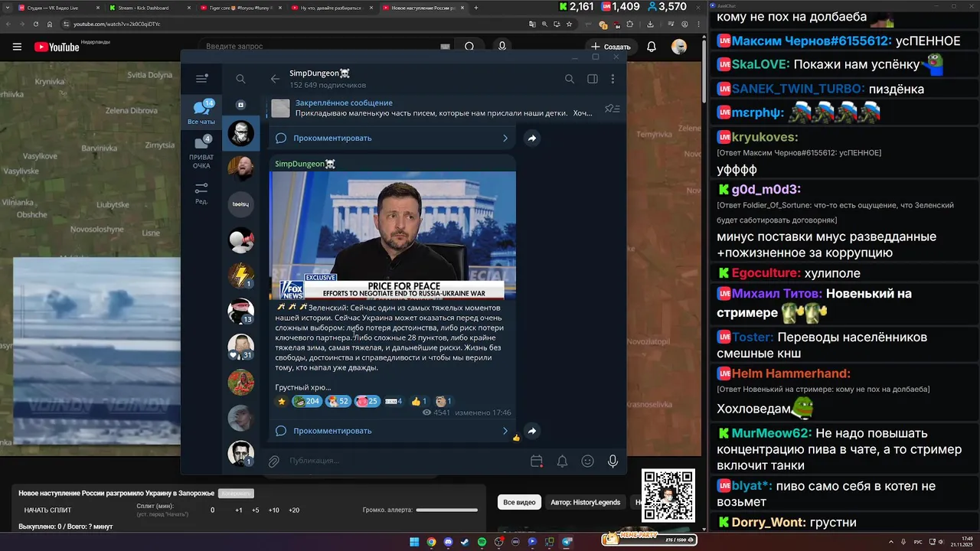Screen dimensions: 980x551
Task: Toggle Telegram right info sidebar icon
Action: click(x=592, y=79)
